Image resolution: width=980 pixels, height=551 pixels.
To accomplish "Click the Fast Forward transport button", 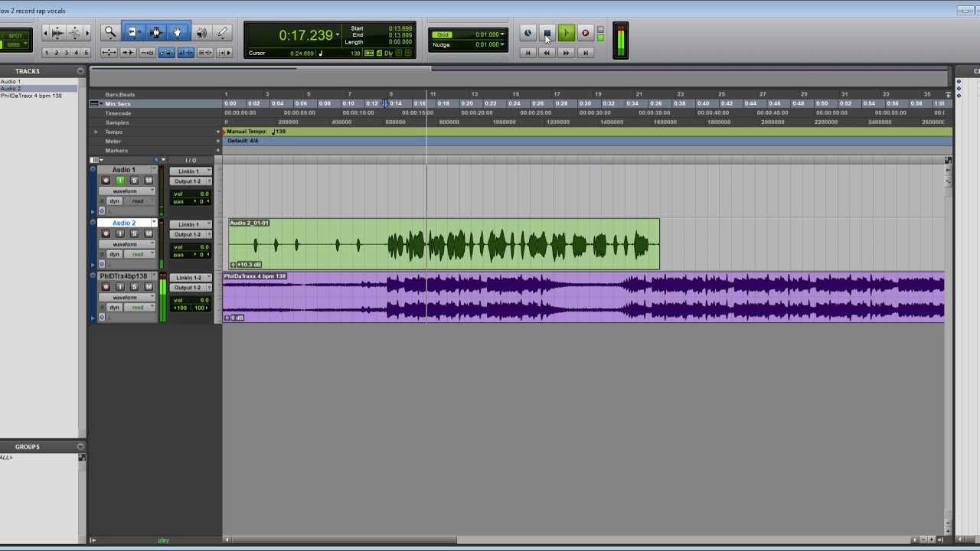I will [x=566, y=53].
